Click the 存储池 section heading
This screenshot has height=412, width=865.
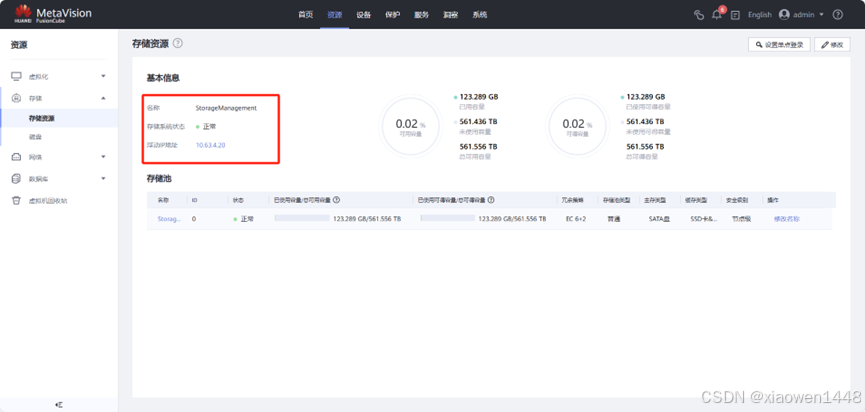[159, 179]
